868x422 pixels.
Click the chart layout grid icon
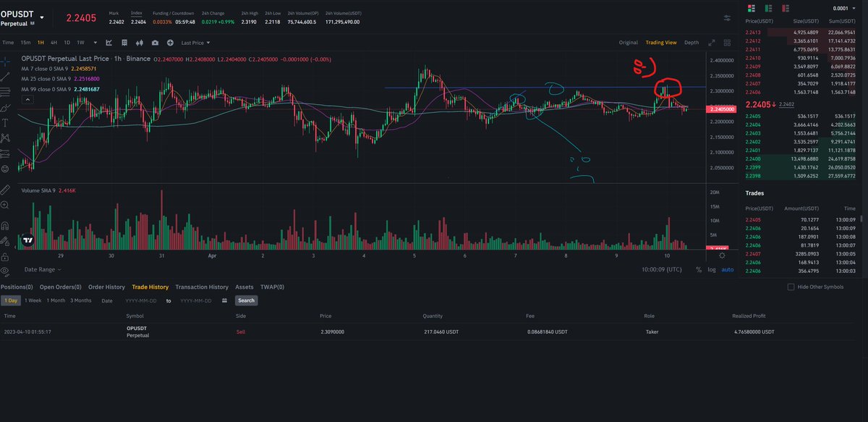tap(123, 43)
